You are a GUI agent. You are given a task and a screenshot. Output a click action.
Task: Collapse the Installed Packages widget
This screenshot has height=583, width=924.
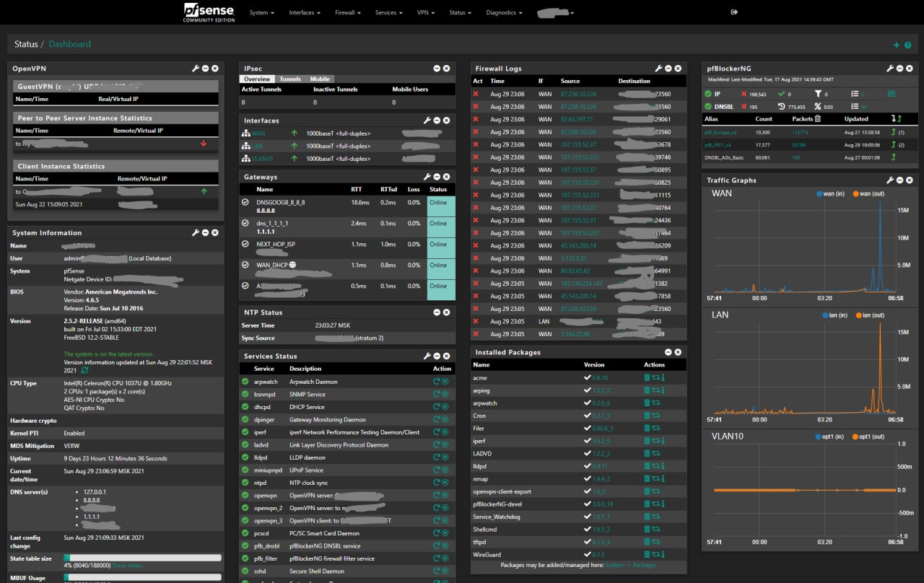click(668, 353)
